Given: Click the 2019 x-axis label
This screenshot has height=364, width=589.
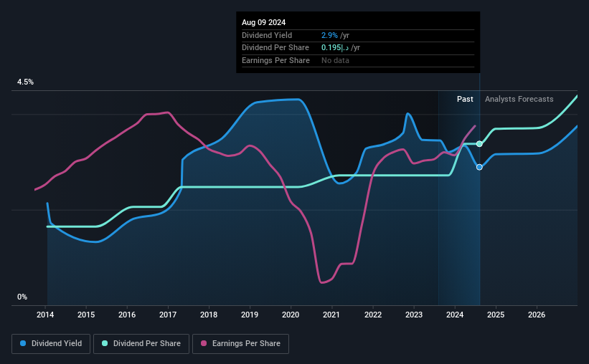Looking at the screenshot, I should point(250,315).
